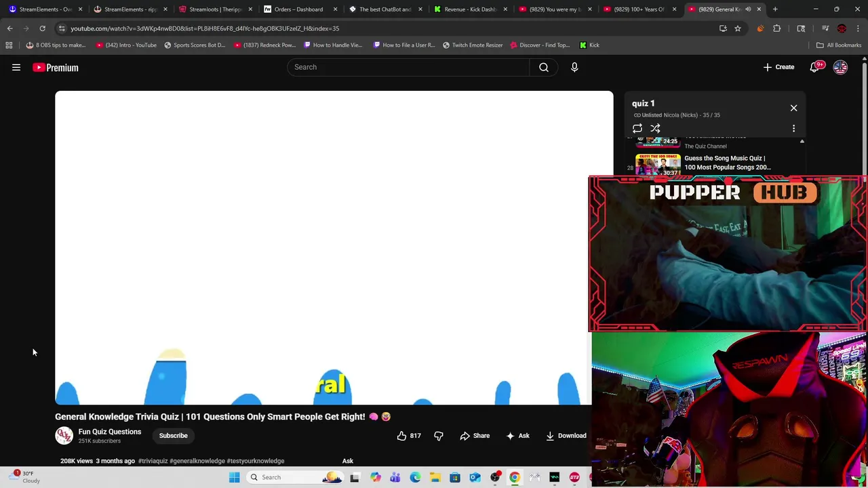This screenshot has width=868, height=488.
Task: Open the Kick bookmark
Action: pos(589,45)
